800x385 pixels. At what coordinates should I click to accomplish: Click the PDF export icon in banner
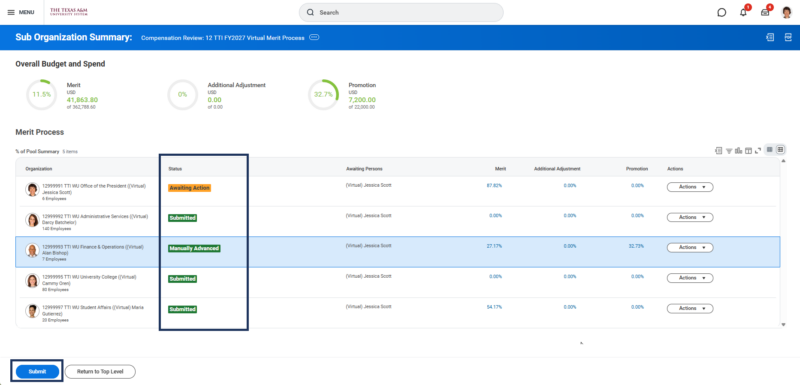coord(788,37)
